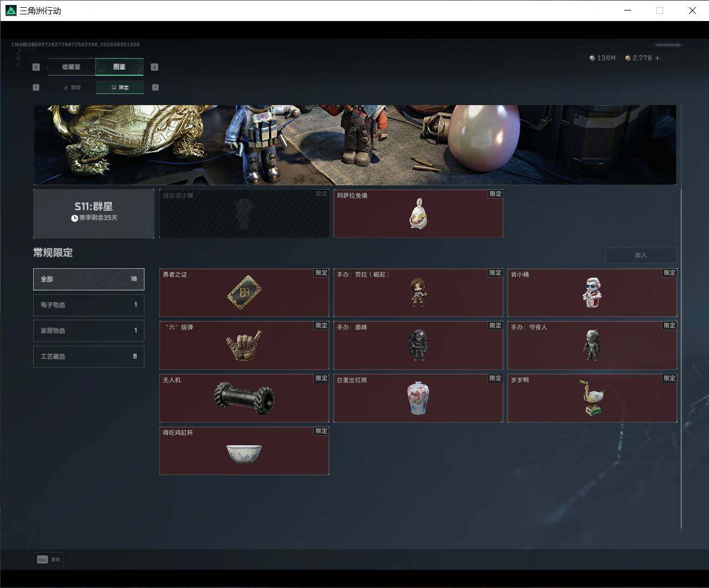Switch to the 收藏室 tab

(x=71, y=67)
